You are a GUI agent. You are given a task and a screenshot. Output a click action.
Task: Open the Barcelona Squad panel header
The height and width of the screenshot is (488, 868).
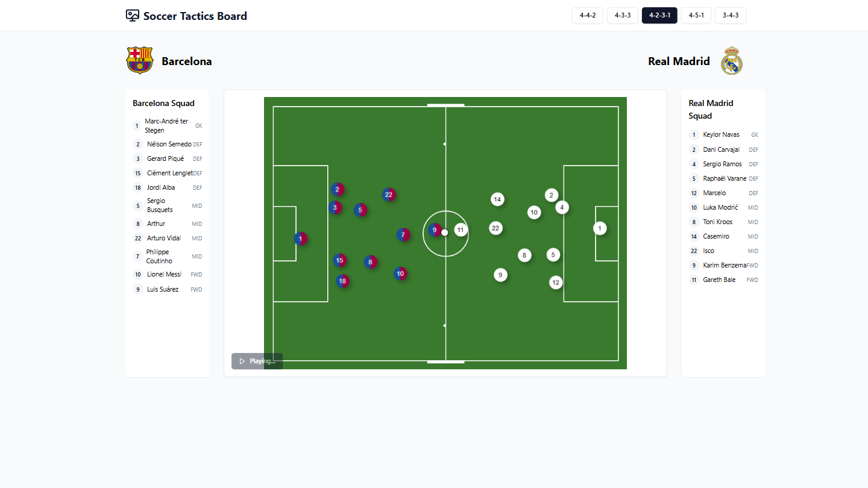click(163, 103)
